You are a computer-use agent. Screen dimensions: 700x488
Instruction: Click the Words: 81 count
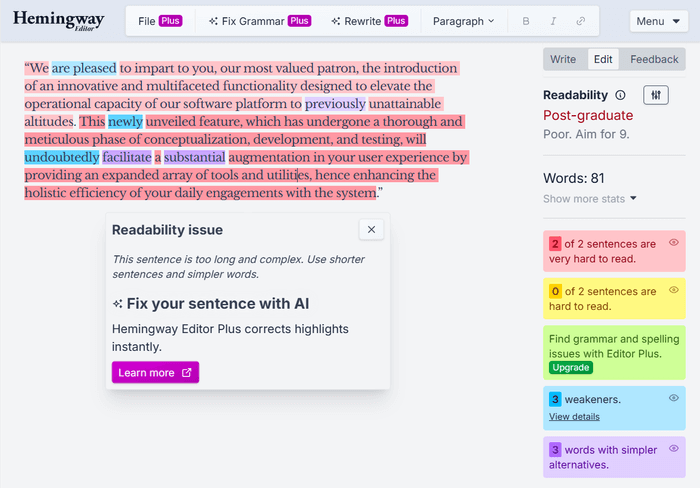pos(574,178)
